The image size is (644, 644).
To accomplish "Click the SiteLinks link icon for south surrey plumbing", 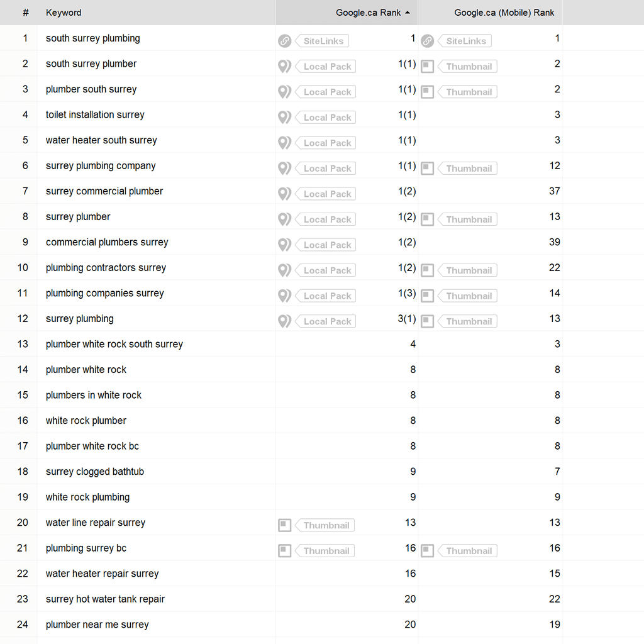I will [285, 41].
